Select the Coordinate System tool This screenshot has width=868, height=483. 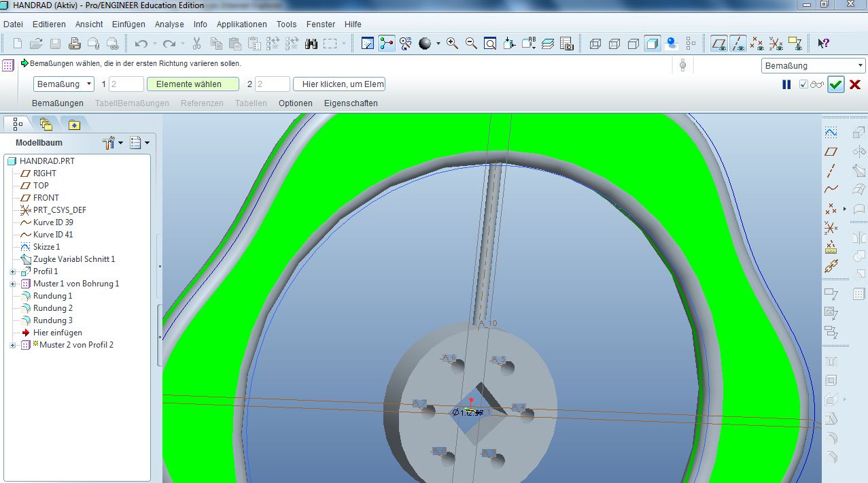coord(831,227)
